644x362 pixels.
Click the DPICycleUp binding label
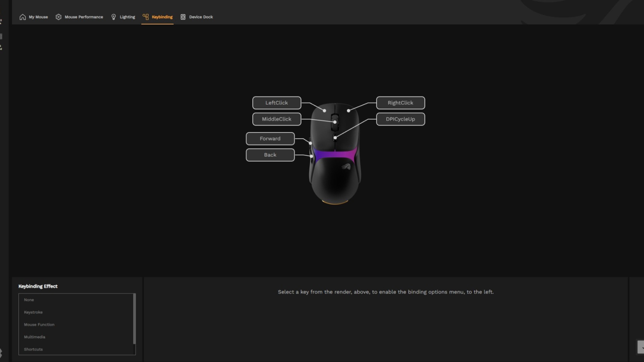(400, 119)
